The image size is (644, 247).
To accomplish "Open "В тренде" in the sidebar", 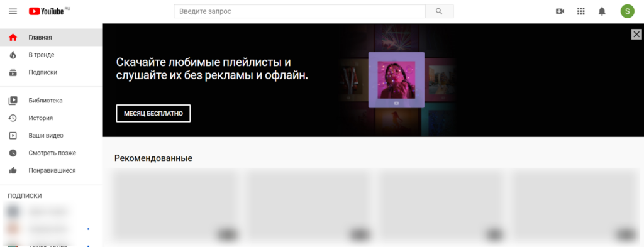I will click(x=51, y=55).
